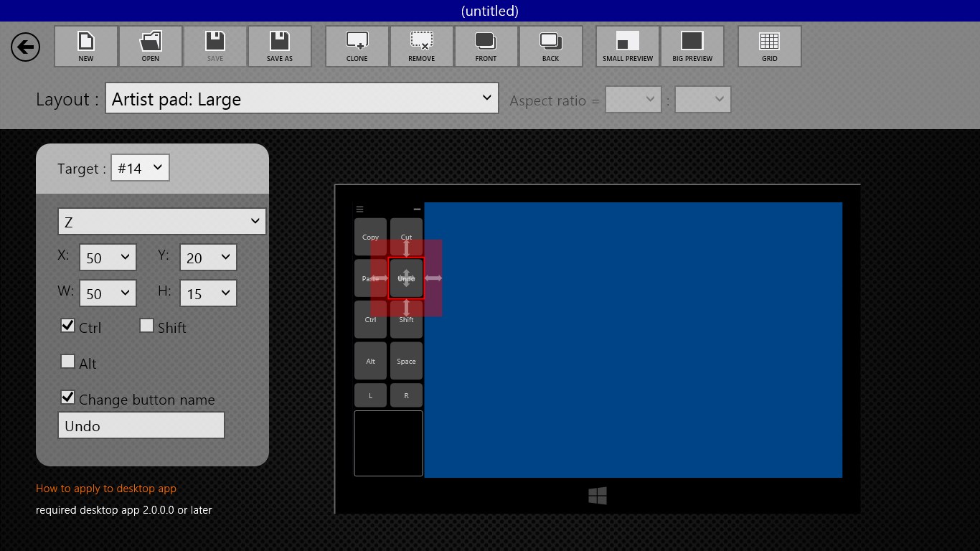Open the Y position dropdown
The height and width of the screenshot is (551, 980).
point(208,258)
